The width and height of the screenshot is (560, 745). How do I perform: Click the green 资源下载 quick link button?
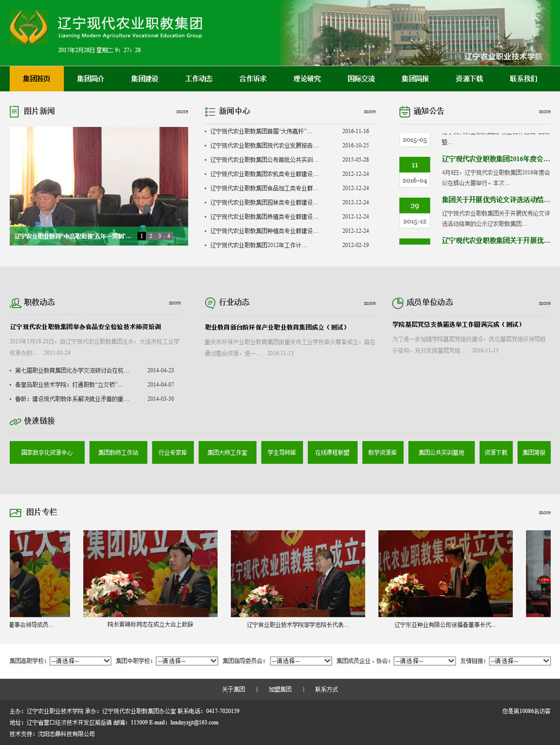click(x=497, y=452)
